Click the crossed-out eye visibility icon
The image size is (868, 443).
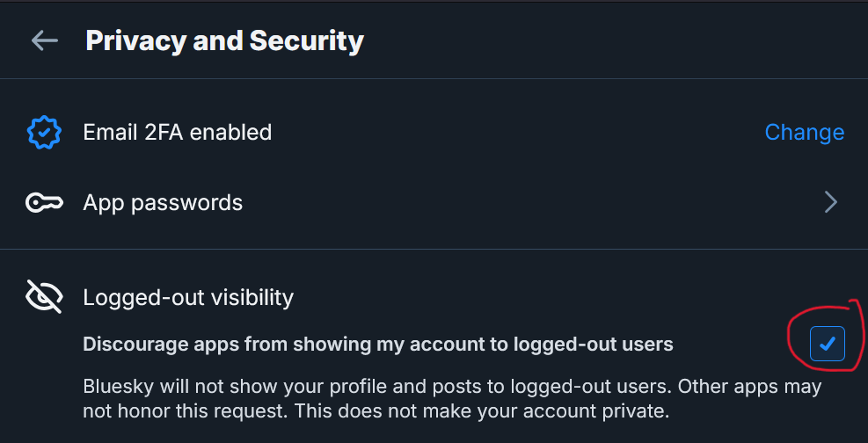(44, 297)
